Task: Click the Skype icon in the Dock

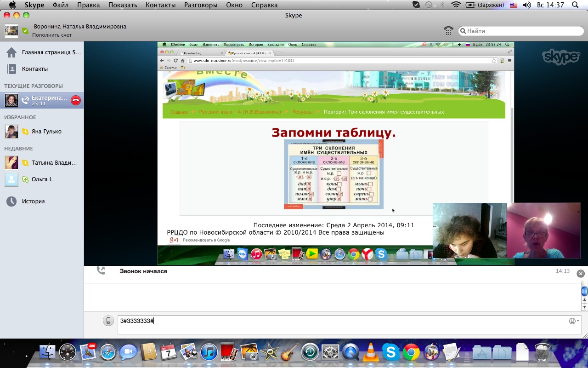Action: (390, 352)
